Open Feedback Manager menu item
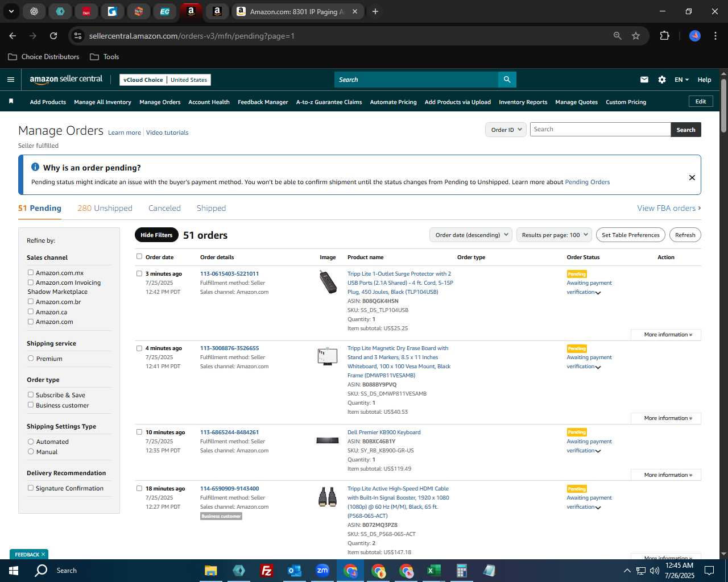Screen dimensions: 728x582 [x=263, y=102]
